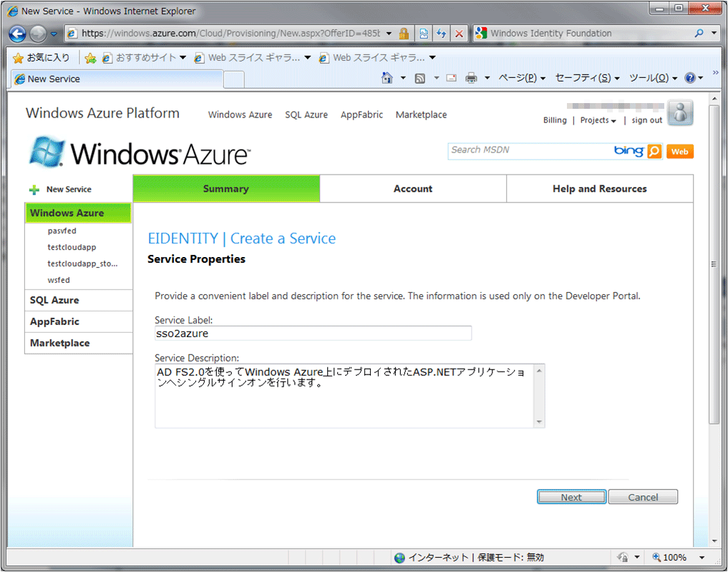Click the Windows Azure logo
728x572 pixels.
click(x=140, y=152)
